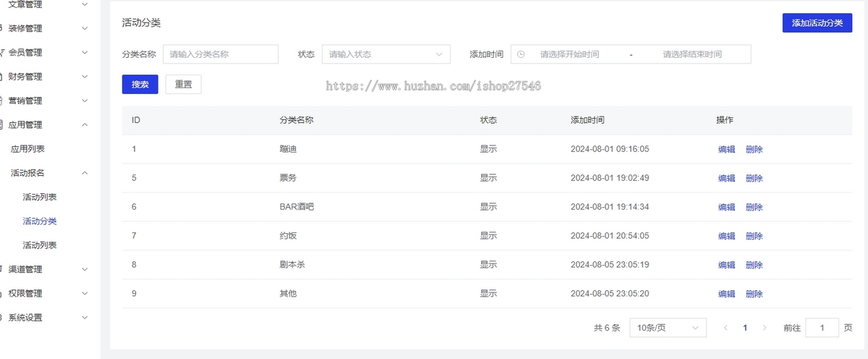This screenshot has height=359, width=868.
Task: Edit the 约饭 category row
Action: [x=726, y=236]
